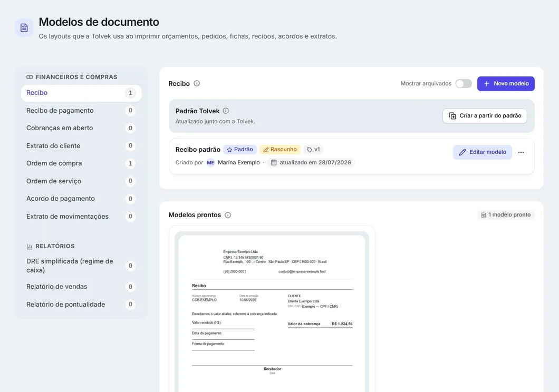559x392 pixels.
Task: Click the info icon next to Modelos prontos
Action: click(x=228, y=215)
